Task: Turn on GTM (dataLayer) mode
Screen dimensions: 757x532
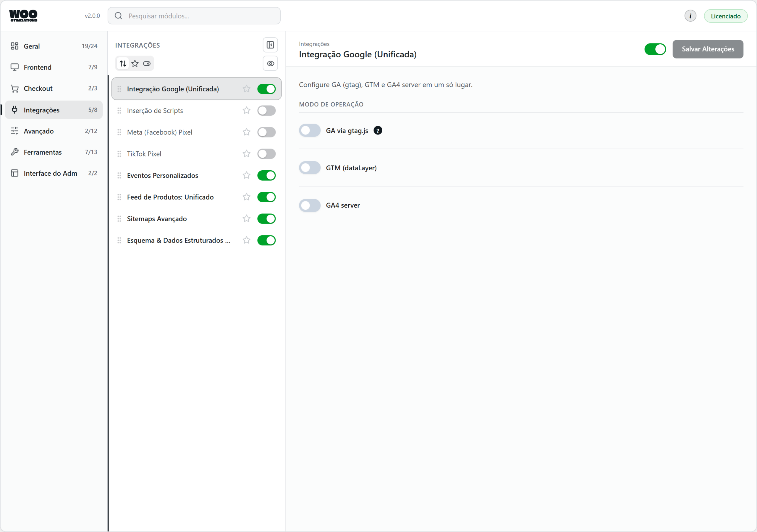Action: (310, 168)
